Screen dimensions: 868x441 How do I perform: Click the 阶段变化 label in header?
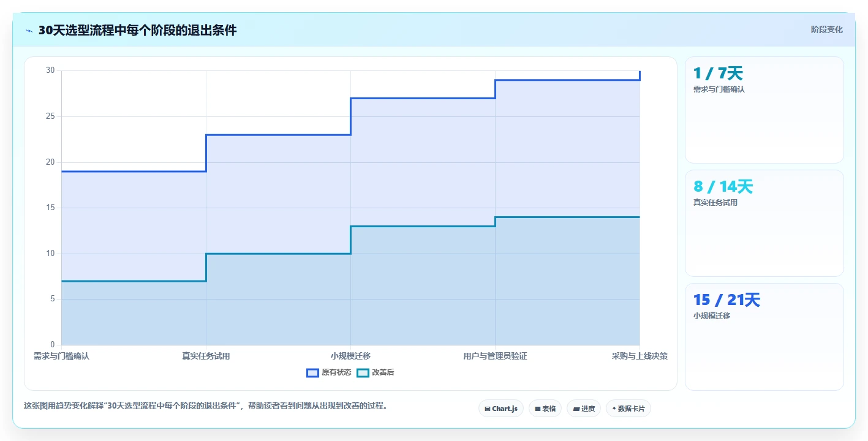[827, 29]
